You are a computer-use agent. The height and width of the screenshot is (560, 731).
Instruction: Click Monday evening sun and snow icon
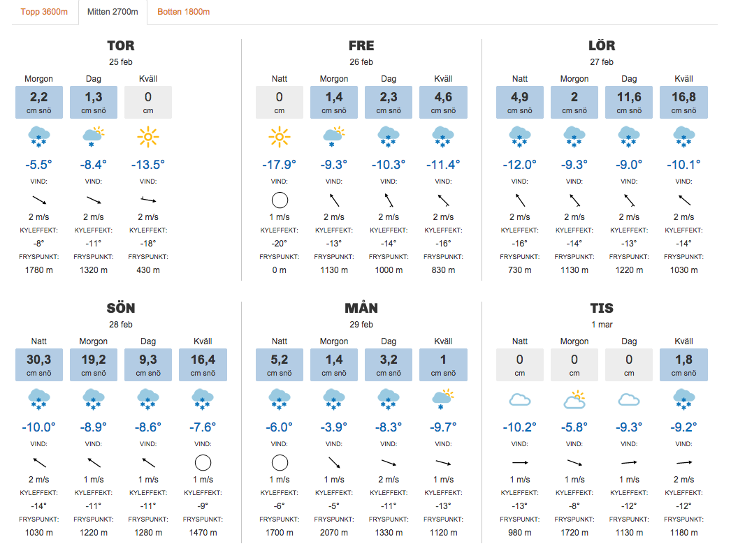(443, 399)
